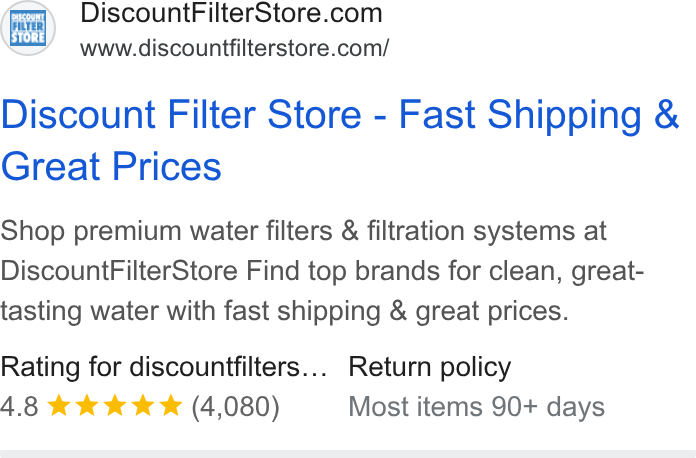Click the 'Most items 90+ days' text
This screenshot has height=458, width=696.
pyautogui.click(x=476, y=407)
